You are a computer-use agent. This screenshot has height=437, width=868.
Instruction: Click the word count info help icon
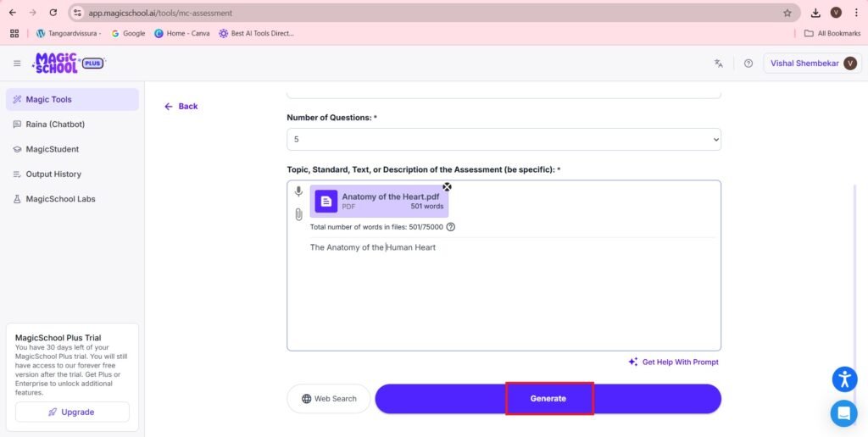451,227
